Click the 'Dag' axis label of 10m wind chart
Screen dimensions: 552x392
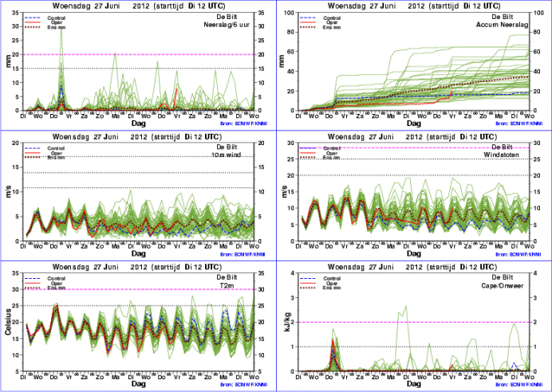[x=138, y=253]
